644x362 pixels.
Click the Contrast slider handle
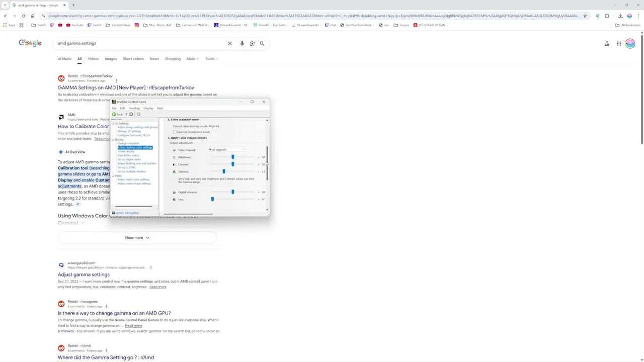(x=232, y=164)
